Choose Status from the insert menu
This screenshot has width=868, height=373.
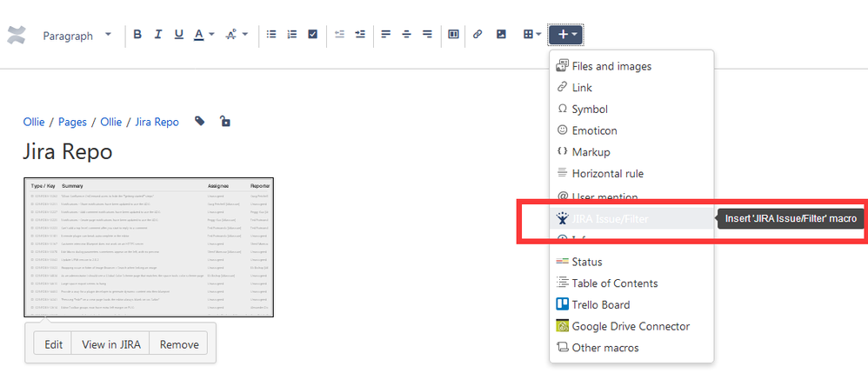click(x=631, y=261)
